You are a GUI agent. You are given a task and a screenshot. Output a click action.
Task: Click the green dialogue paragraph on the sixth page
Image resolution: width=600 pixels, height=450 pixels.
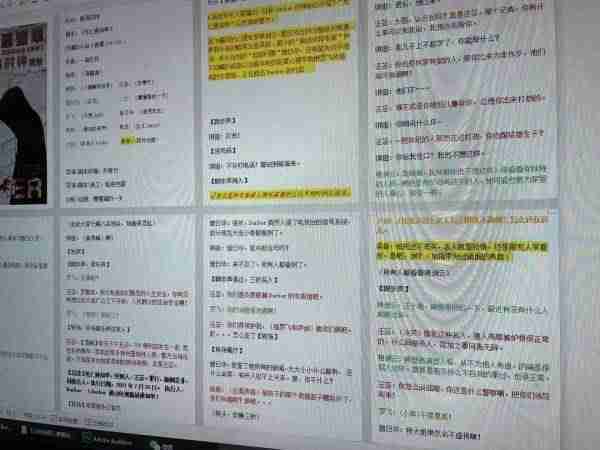click(x=463, y=370)
